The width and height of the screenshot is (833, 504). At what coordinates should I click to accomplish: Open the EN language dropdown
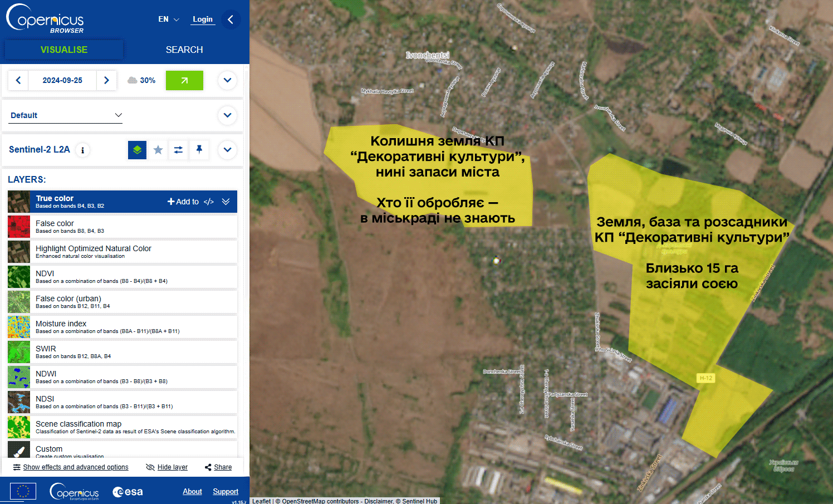168,19
